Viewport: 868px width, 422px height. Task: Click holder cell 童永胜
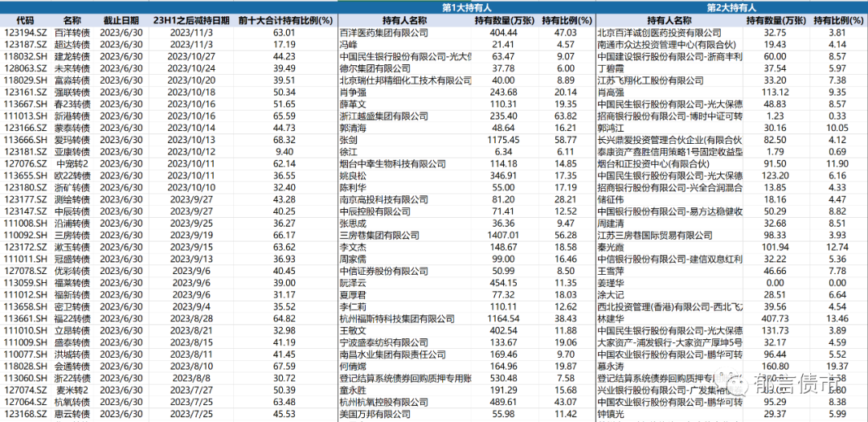click(353, 391)
